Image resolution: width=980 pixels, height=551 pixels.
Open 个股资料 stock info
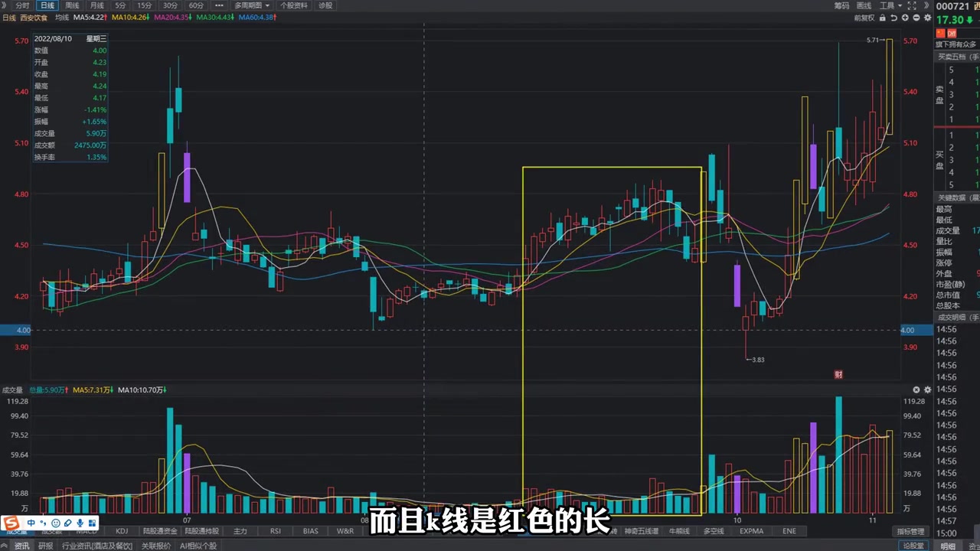pos(294,5)
